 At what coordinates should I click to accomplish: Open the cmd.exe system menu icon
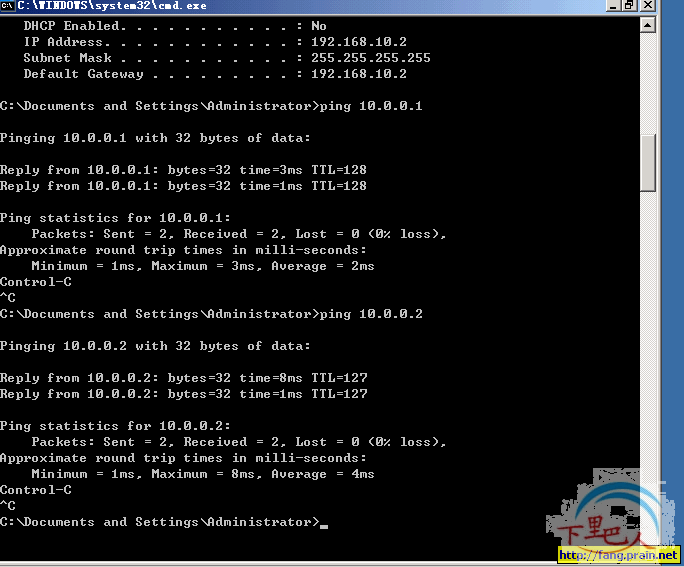[x=8, y=6]
